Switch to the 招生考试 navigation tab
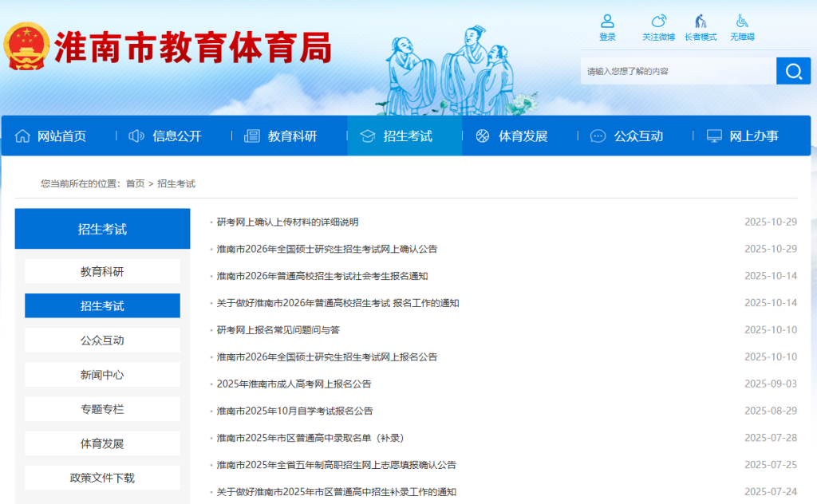 click(404, 136)
